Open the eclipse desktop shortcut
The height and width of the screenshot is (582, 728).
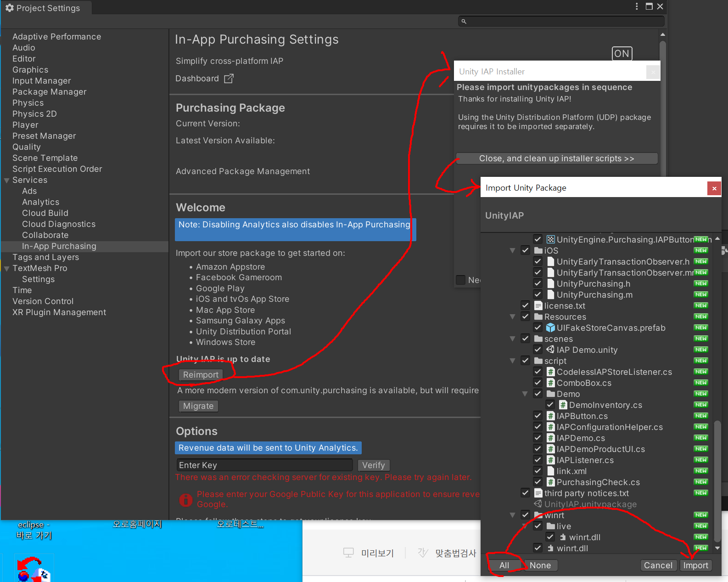click(x=34, y=530)
